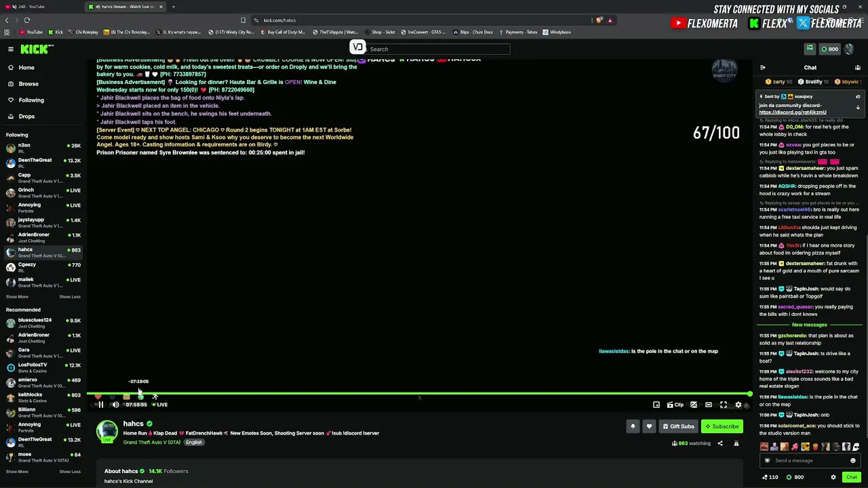This screenshot has width=868, height=488.
Task: Subscribe to the hahcs channel
Action: 722,426
